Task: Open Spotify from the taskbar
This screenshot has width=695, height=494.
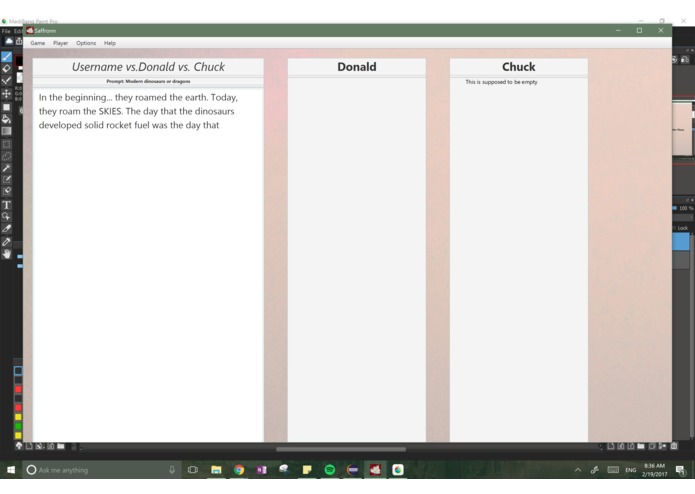Action: [330, 470]
